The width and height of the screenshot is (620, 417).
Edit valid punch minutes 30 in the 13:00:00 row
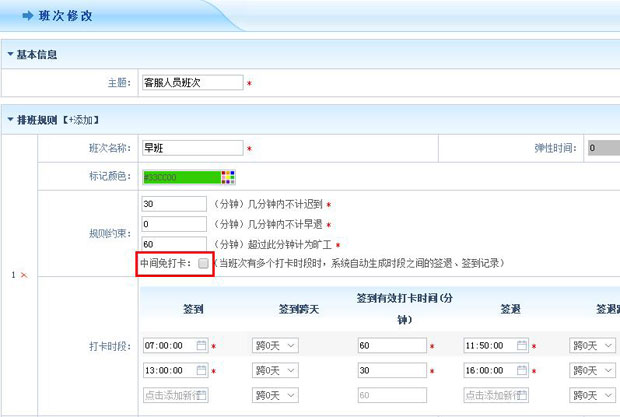pyautogui.click(x=392, y=370)
